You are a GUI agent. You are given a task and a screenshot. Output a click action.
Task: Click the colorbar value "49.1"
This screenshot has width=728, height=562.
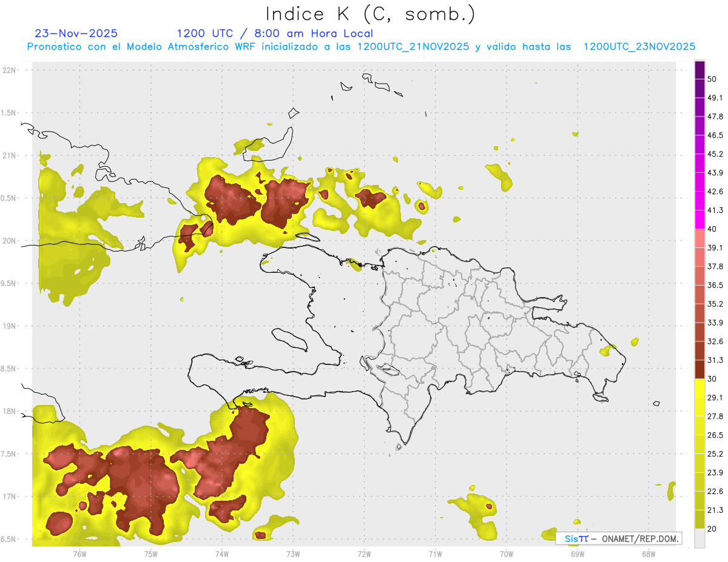pos(715,98)
